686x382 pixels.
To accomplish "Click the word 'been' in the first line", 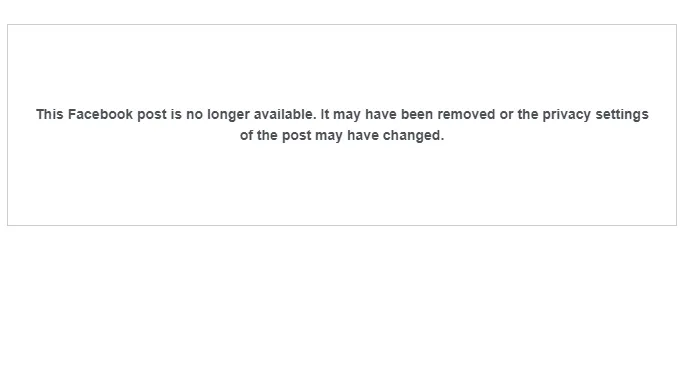I will pos(417,114).
